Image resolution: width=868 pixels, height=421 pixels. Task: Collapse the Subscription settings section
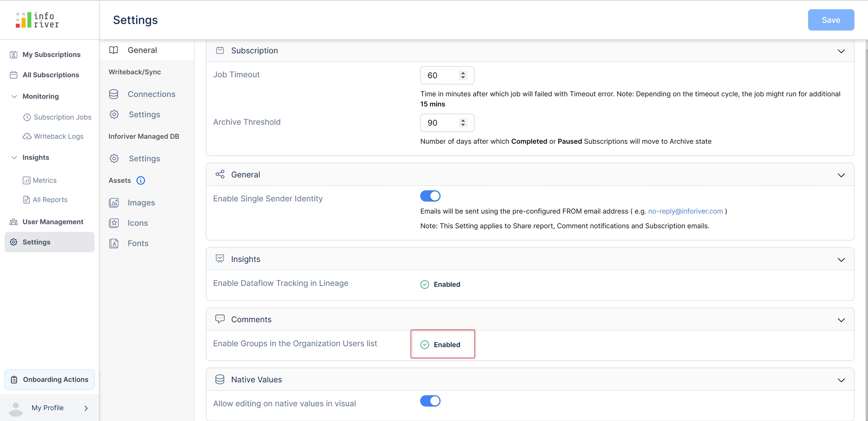(841, 51)
